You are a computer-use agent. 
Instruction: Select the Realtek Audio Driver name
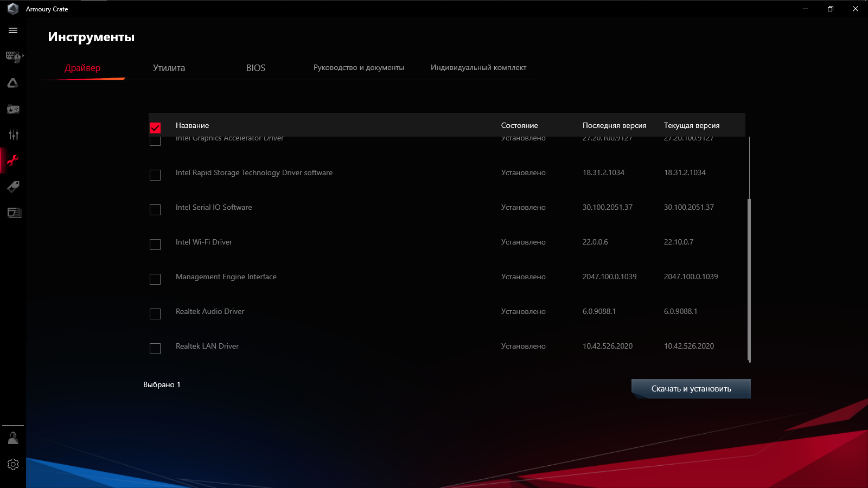pyautogui.click(x=210, y=311)
